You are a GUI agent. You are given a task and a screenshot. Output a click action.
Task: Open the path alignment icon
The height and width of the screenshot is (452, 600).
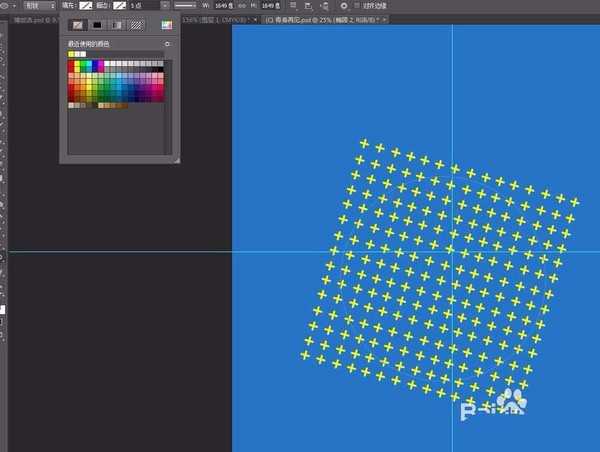309,6
